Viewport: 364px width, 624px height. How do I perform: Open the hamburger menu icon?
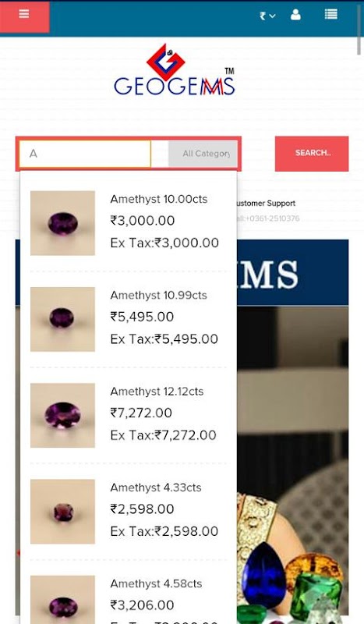pyautogui.click(x=24, y=14)
